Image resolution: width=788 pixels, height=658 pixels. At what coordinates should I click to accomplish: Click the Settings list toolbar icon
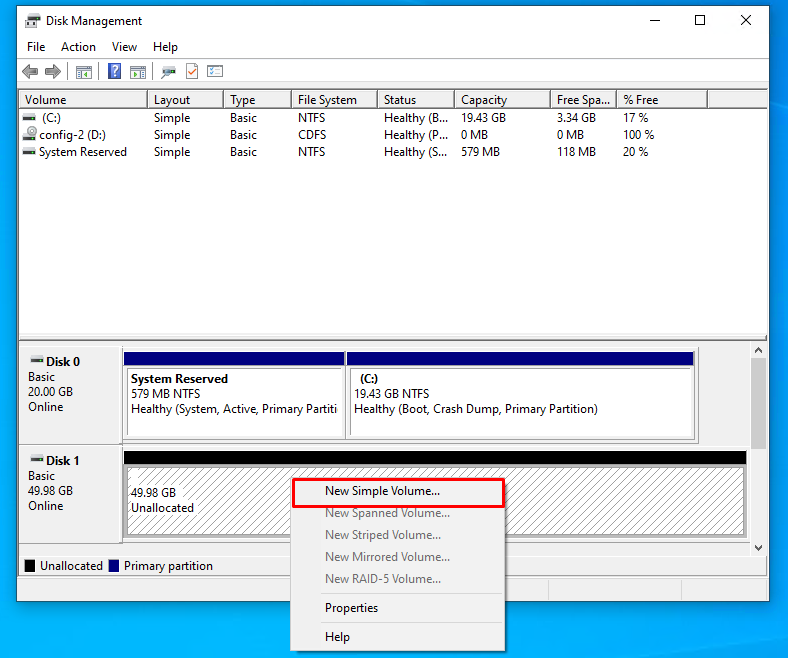click(215, 72)
